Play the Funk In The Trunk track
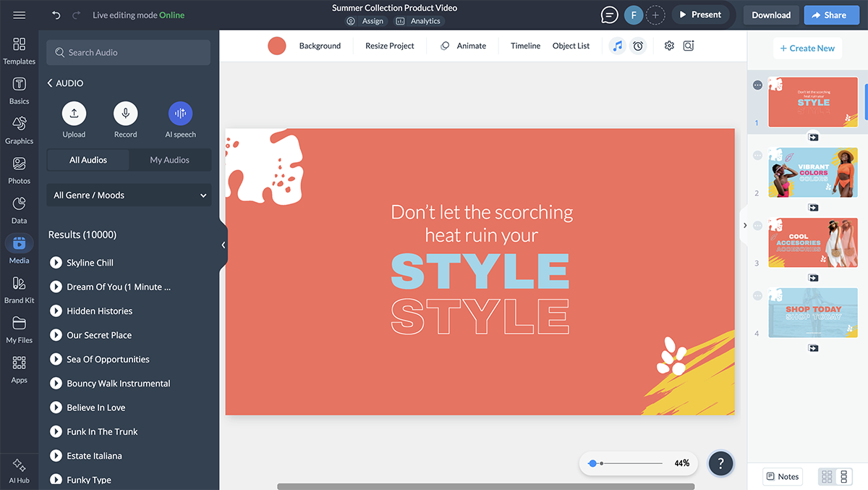Viewport: 868px width, 490px height. [56, 431]
